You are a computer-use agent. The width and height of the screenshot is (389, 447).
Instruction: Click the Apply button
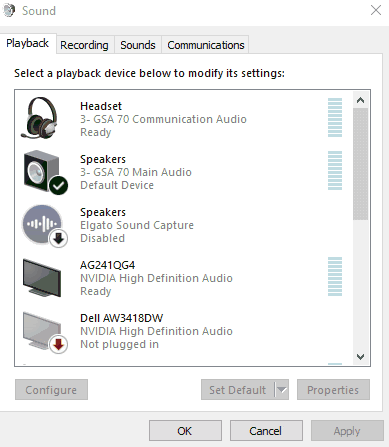click(347, 431)
